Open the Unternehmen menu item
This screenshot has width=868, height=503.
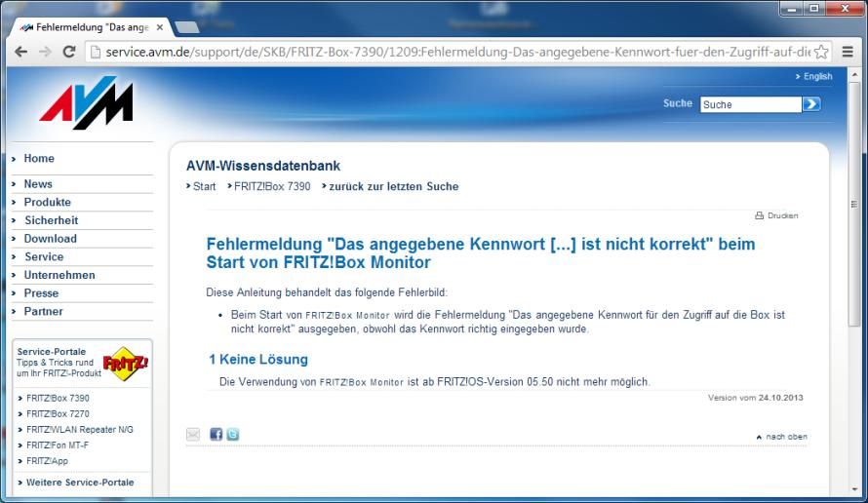tap(59, 275)
